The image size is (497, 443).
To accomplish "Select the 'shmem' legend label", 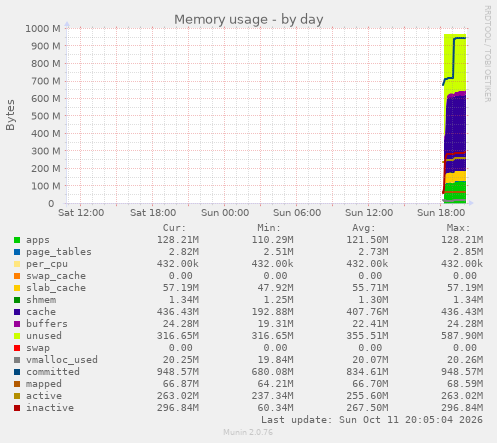I will pyautogui.click(x=41, y=300).
